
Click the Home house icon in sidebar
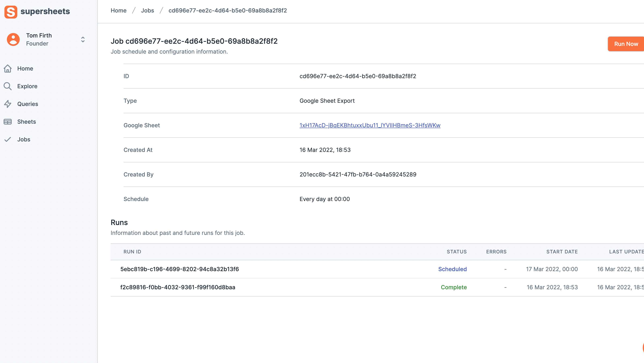[8, 68]
